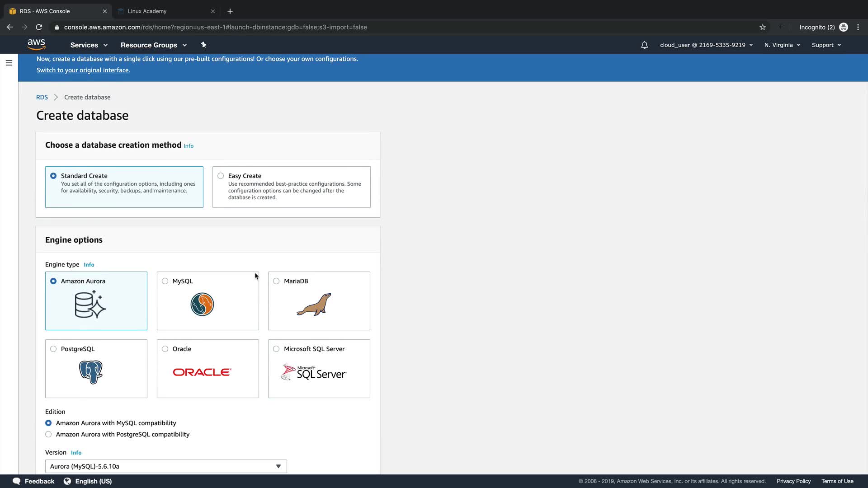Click the MySQL dolphin logo
The image size is (868, 488).
pos(202,304)
